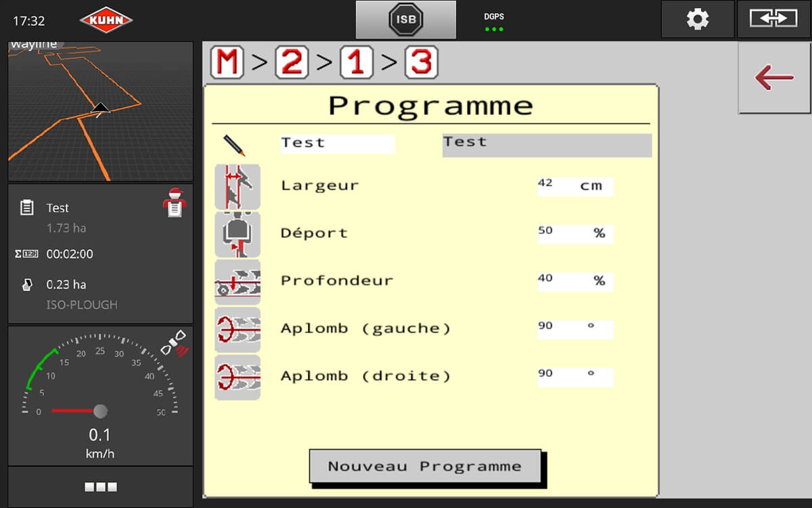Edit Profondeur value 40 %
Screen dimensions: 812x508
point(575,281)
